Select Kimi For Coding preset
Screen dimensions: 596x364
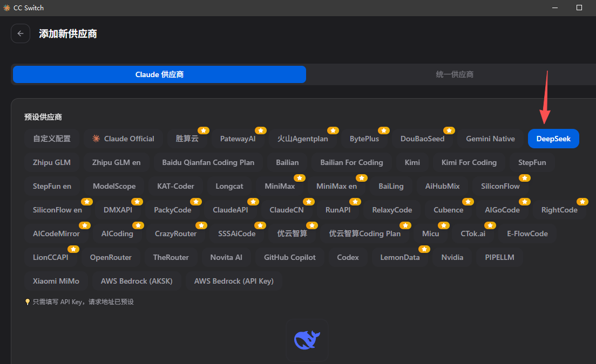(x=469, y=162)
